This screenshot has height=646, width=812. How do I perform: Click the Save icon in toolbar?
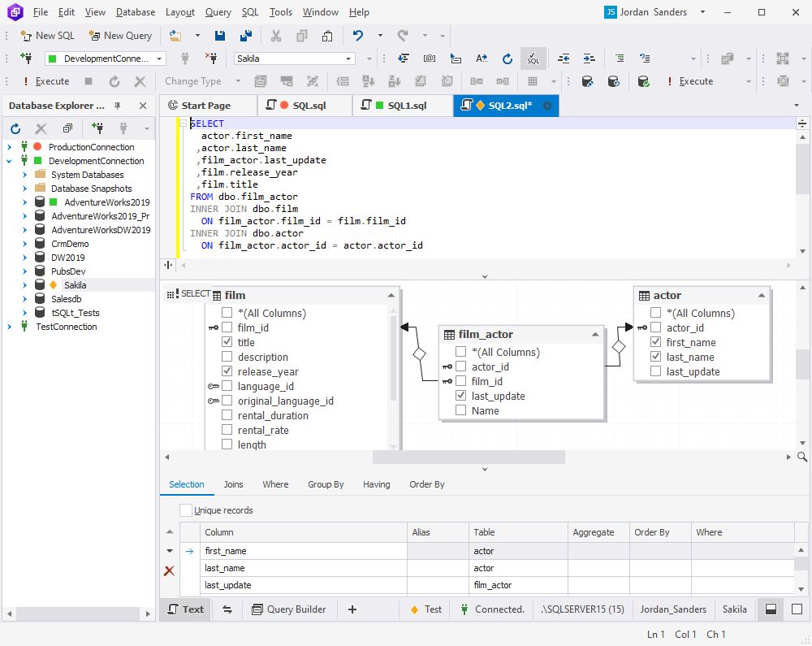pos(220,36)
